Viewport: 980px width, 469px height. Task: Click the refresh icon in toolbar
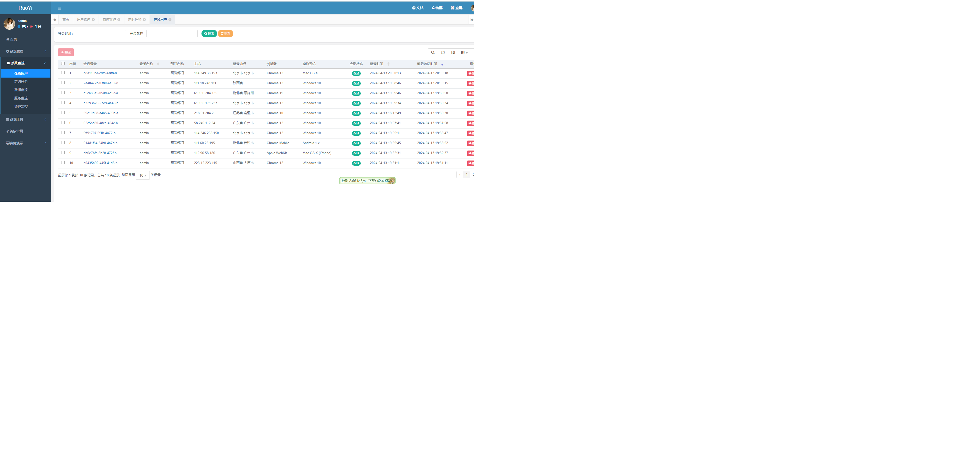(x=442, y=52)
